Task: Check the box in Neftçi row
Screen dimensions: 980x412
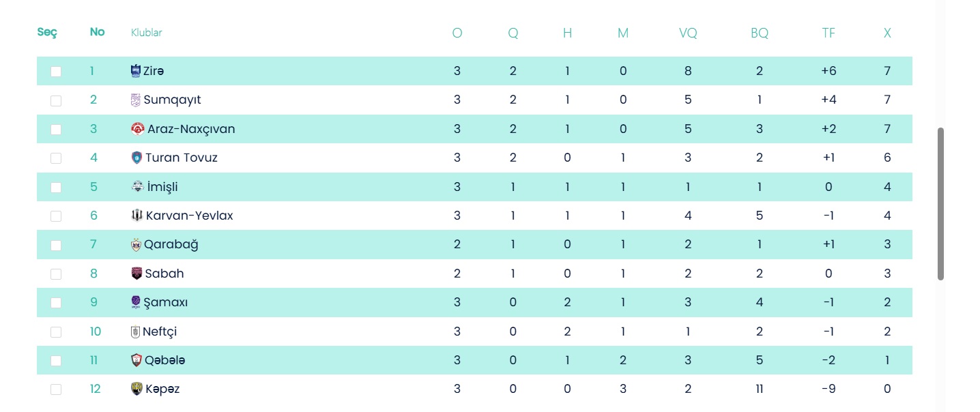Action: [56, 332]
